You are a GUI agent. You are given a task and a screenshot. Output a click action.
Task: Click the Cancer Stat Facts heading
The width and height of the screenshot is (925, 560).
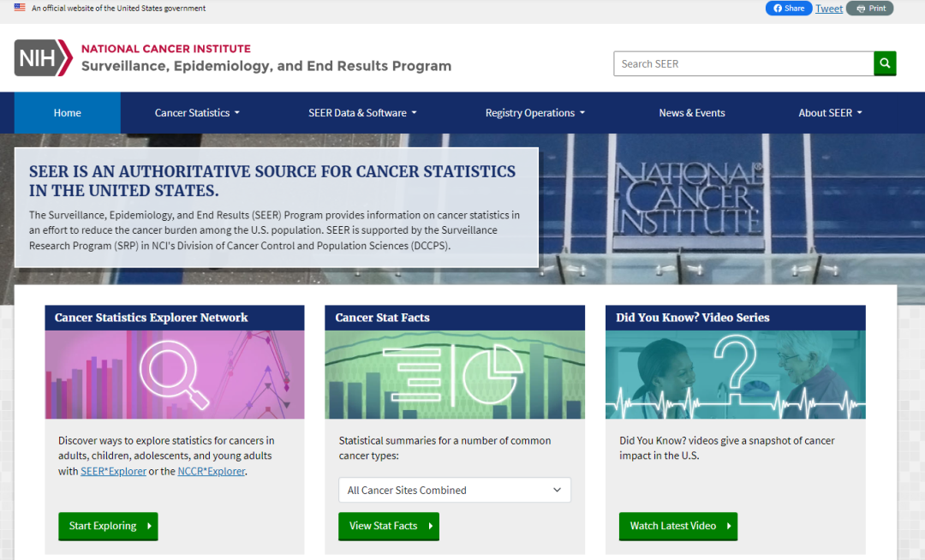click(382, 318)
